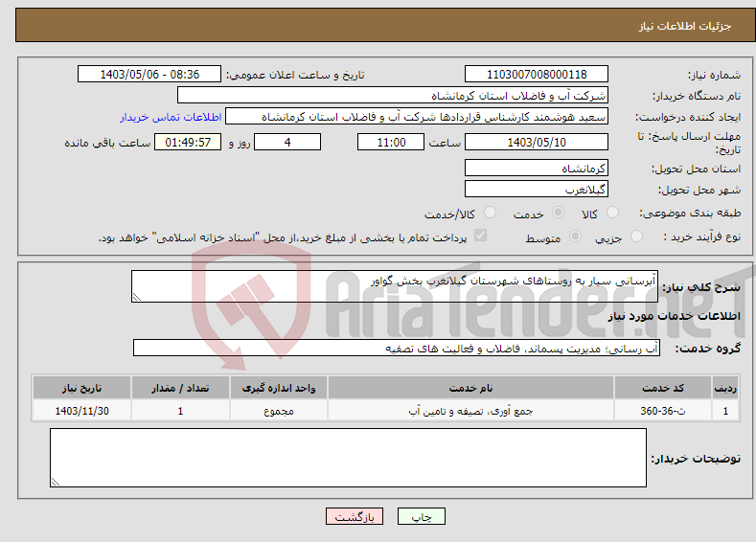Click the توضیحات خریدار textarea
Image resolution: width=756 pixels, height=542 pixels.
pos(348,458)
